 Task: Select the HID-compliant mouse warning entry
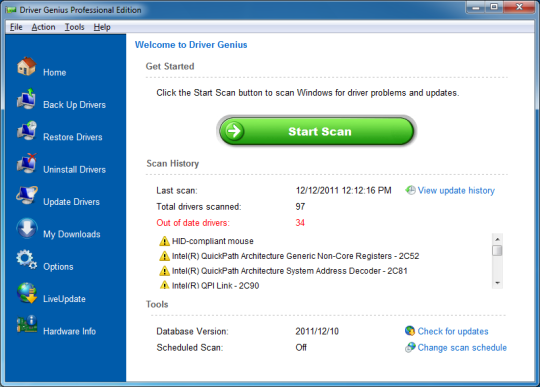tap(206, 241)
